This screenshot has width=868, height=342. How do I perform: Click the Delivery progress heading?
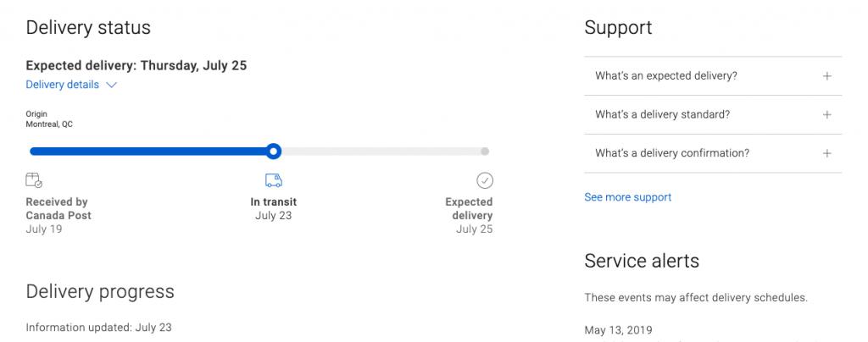coord(100,292)
